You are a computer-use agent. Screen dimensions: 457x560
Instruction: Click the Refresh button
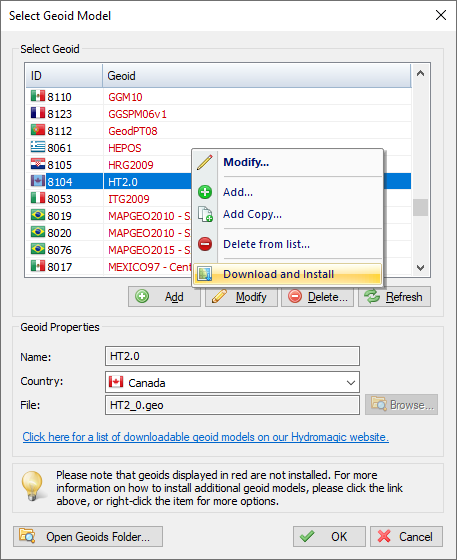395,296
